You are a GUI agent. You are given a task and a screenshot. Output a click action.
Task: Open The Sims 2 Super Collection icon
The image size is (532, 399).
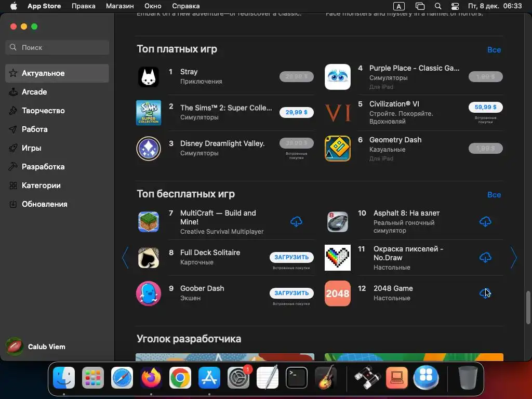149,113
